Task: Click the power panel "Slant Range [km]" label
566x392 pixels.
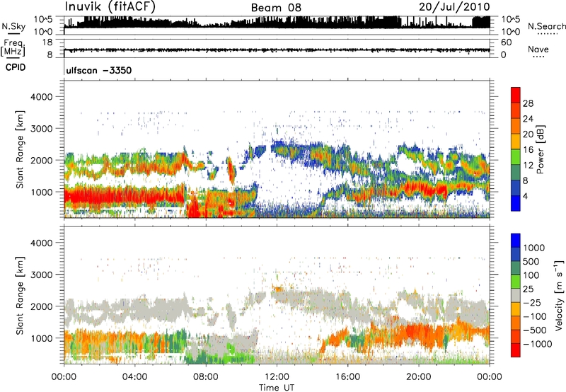Action: (20, 149)
